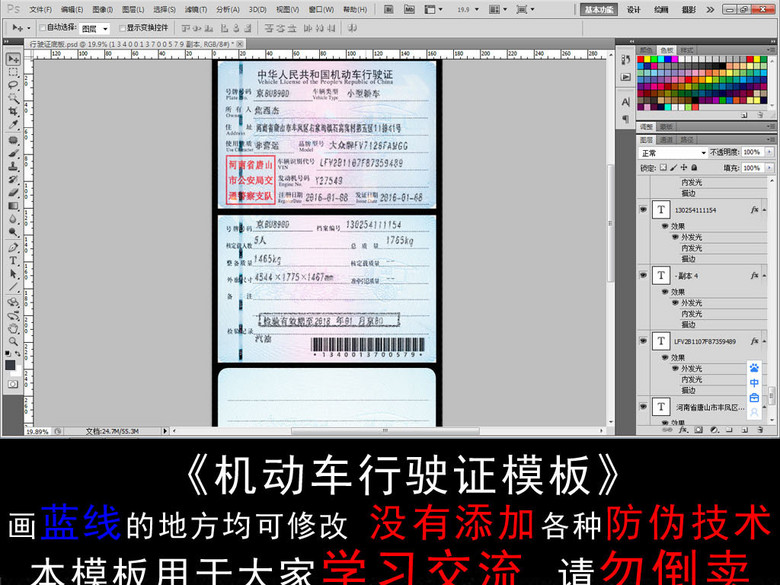Toggle lock transparent pixels in Layers panel
The image size is (780, 585).
coord(663,168)
